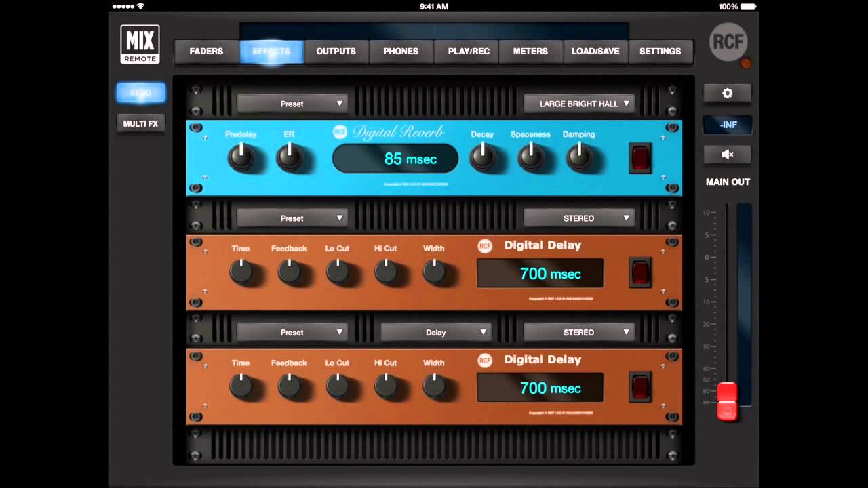Open the Preset dropdown above Digital Reverb
The height and width of the screenshot is (488, 868).
[292, 104]
